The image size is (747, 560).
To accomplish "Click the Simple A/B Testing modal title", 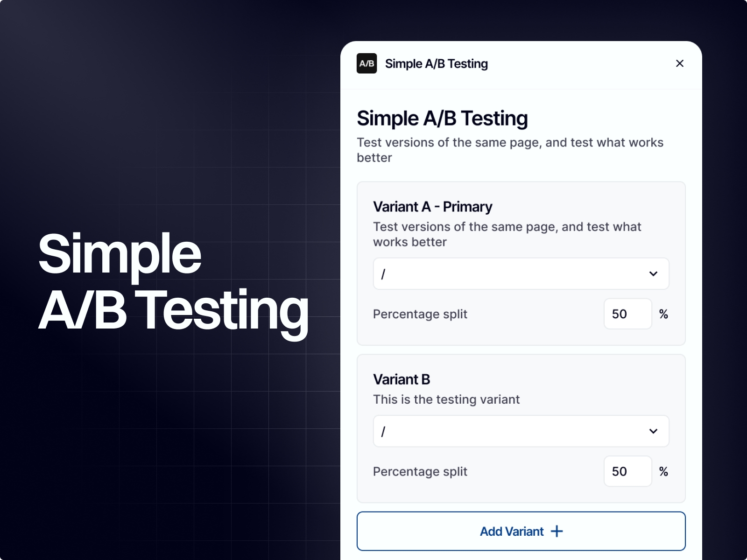I will [442, 118].
